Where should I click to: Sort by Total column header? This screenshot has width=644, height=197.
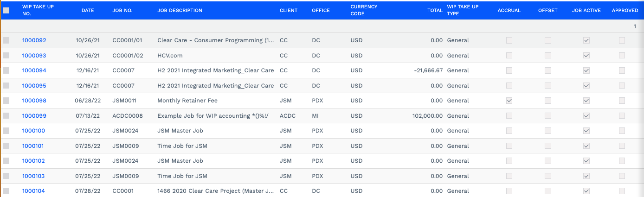pyautogui.click(x=435, y=10)
